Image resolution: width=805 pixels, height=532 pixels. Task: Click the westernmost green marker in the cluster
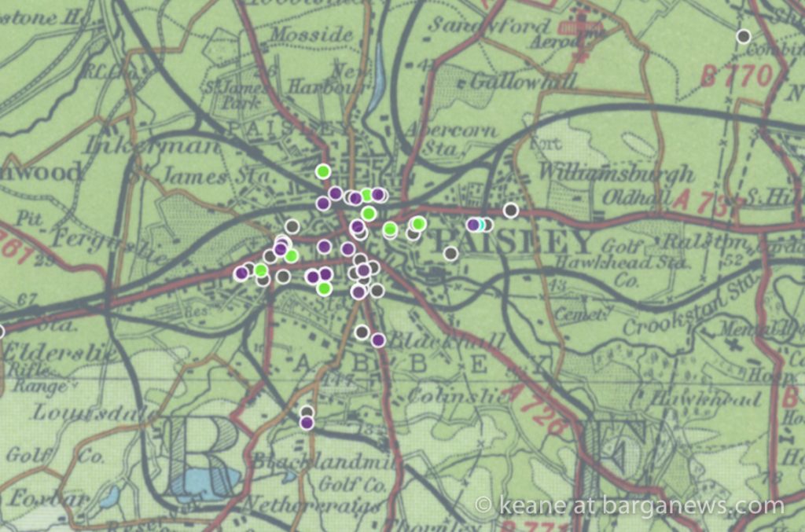coord(261,270)
